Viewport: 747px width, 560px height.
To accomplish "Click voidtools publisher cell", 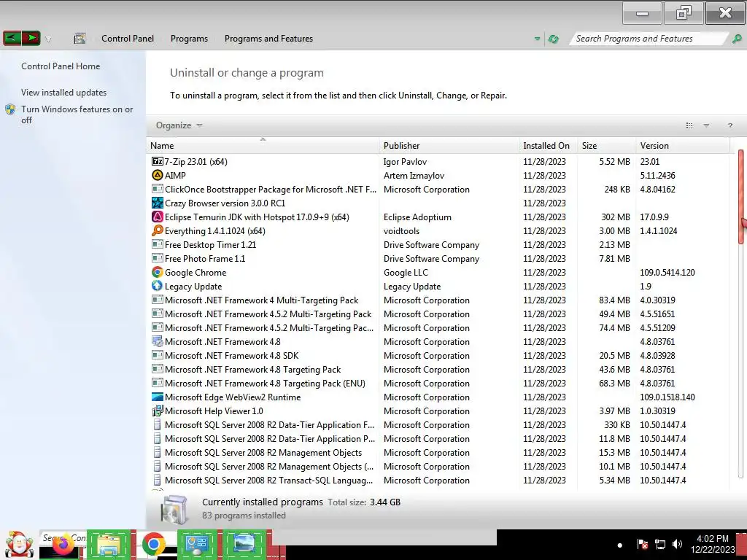I will tap(401, 230).
